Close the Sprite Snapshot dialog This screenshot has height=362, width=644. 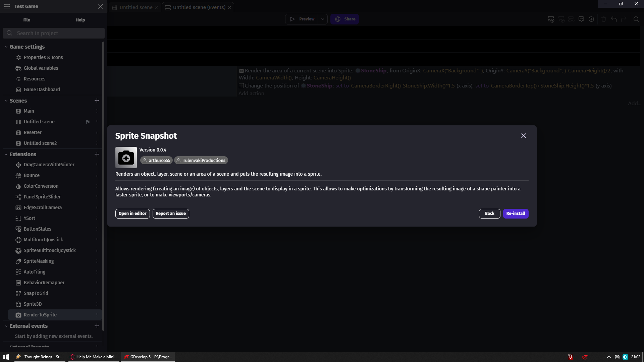click(x=523, y=136)
